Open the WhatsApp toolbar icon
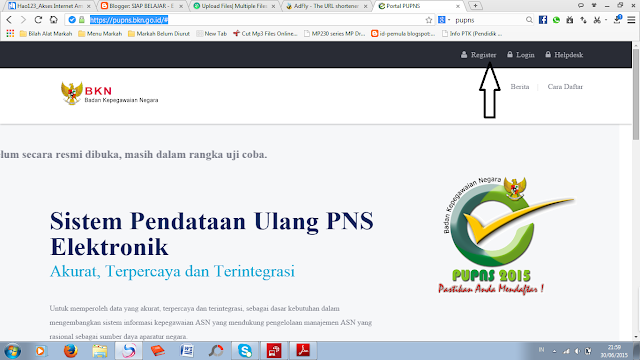640x360 pixels. click(x=556, y=20)
